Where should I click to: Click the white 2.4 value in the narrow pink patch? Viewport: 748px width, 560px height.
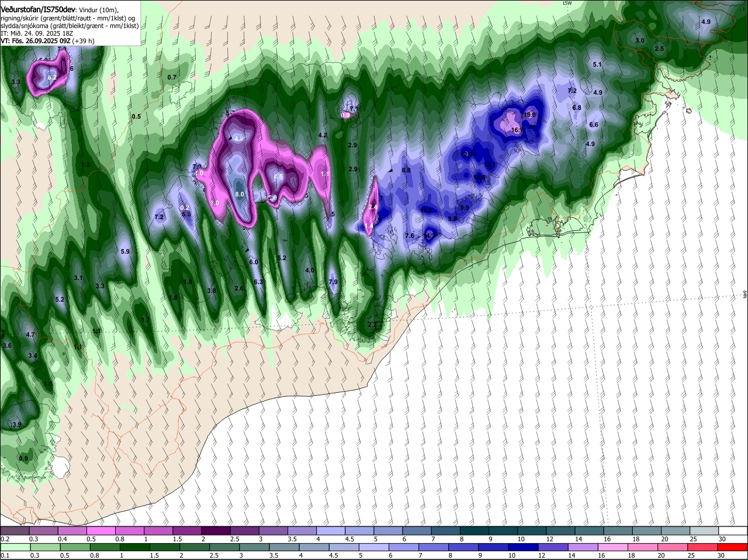373,208
